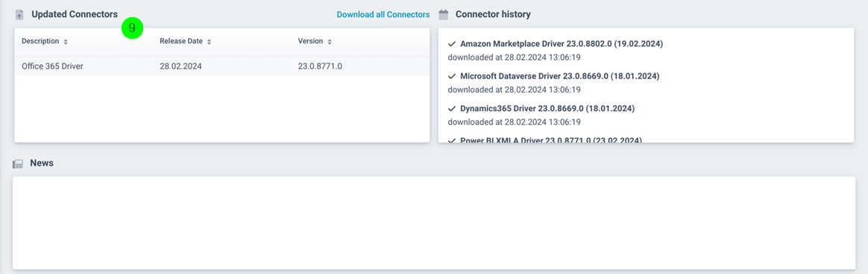Click the Updated Connectors upload file icon
Screen dimensions: 868x274
(x=19, y=15)
